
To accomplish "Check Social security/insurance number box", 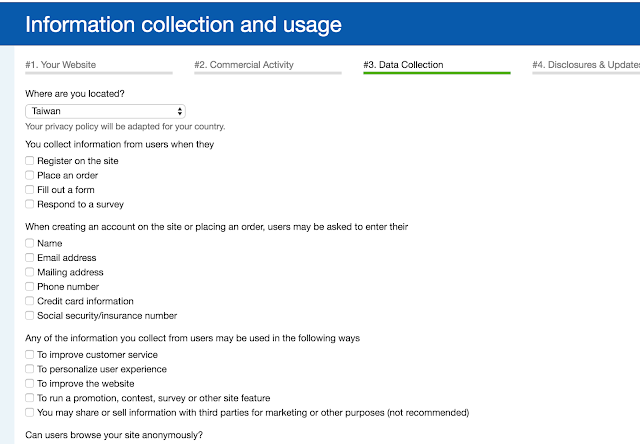I will (29, 315).
